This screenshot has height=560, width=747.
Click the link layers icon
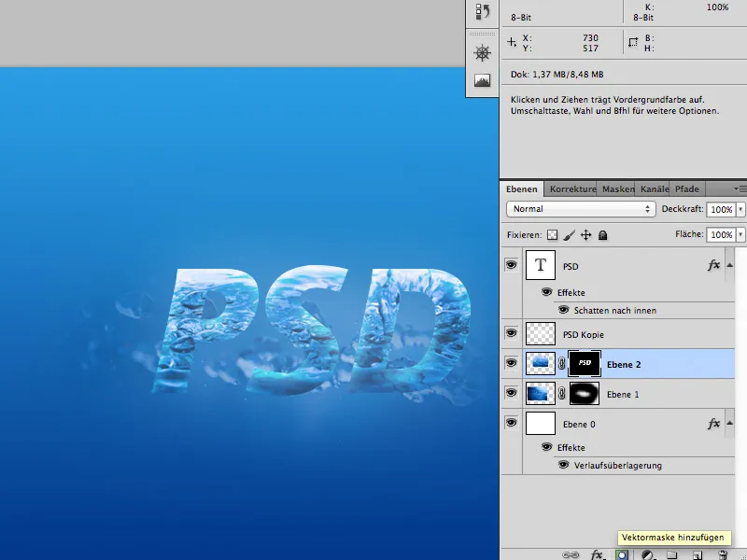click(571, 554)
